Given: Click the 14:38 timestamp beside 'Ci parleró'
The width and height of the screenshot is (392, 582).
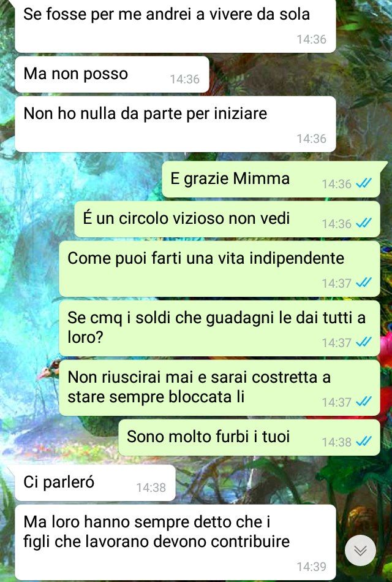Looking at the screenshot, I should (x=151, y=488).
